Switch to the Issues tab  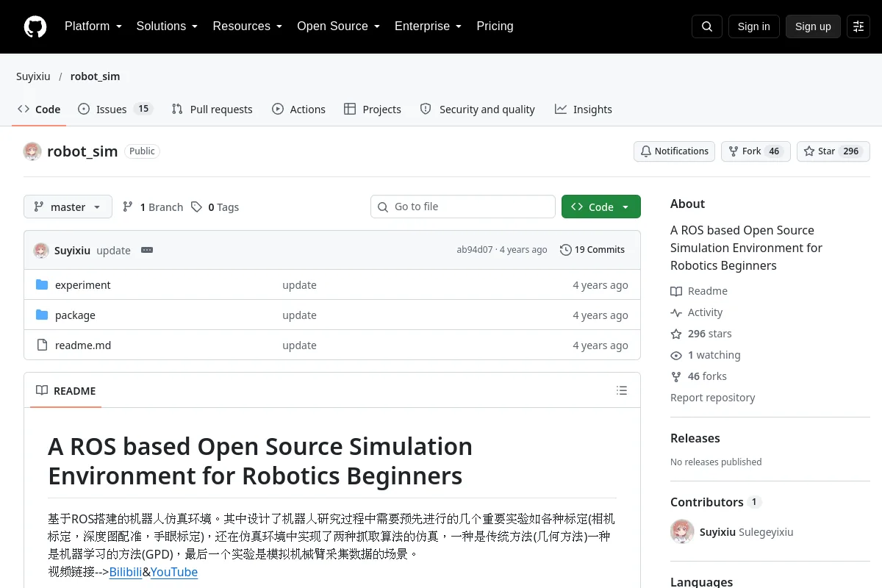pos(115,110)
